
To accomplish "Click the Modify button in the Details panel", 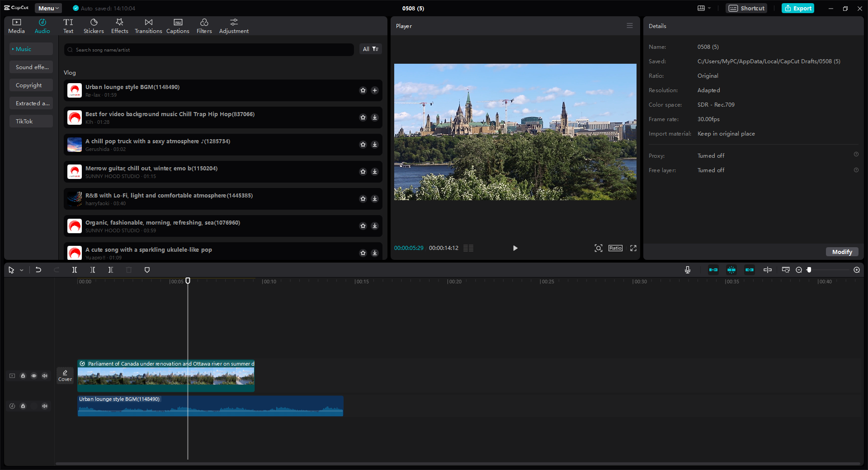I will [x=841, y=252].
